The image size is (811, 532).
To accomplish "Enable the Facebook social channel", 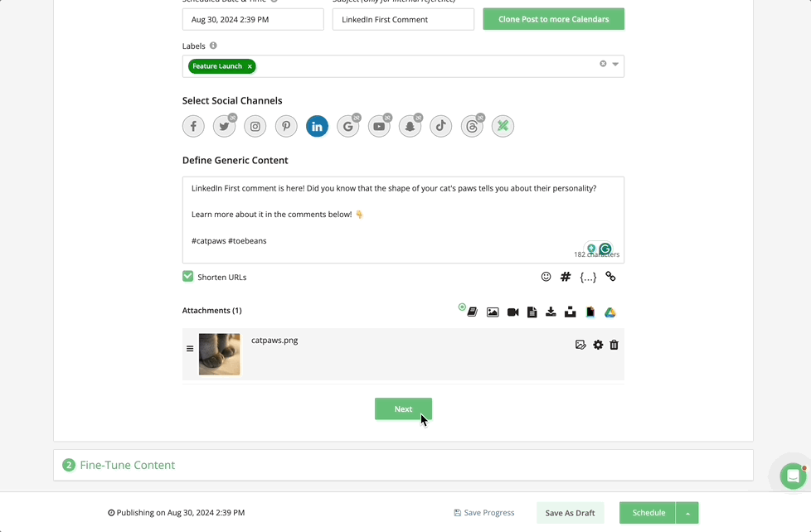I will click(x=193, y=126).
